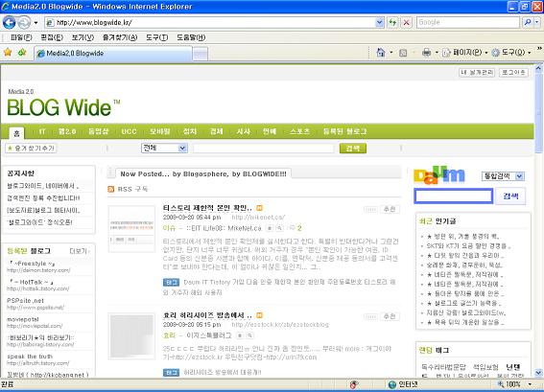Click the yellow Favorites star icon
The image size is (544, 392).
[x=8, y=53]
